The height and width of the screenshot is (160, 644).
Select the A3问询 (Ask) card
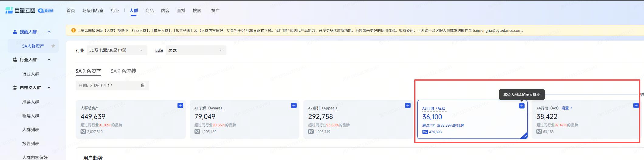[x=472, y=119]
